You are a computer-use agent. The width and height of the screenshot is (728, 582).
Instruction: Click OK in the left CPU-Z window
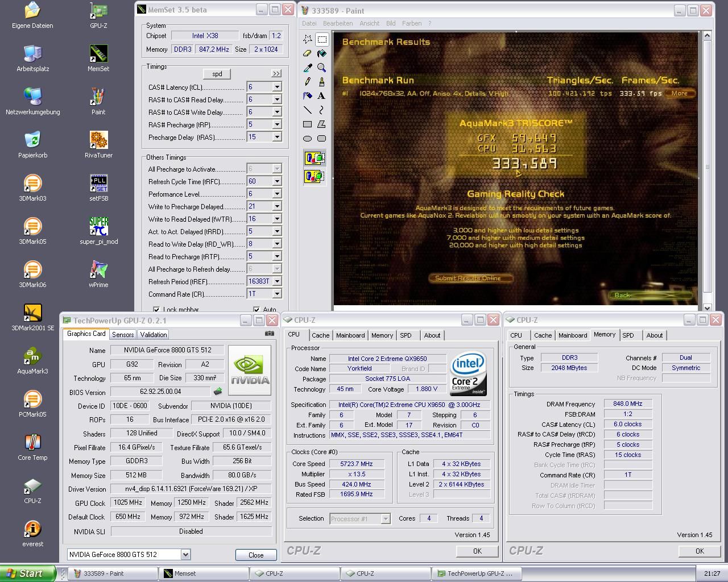(477, 551)
